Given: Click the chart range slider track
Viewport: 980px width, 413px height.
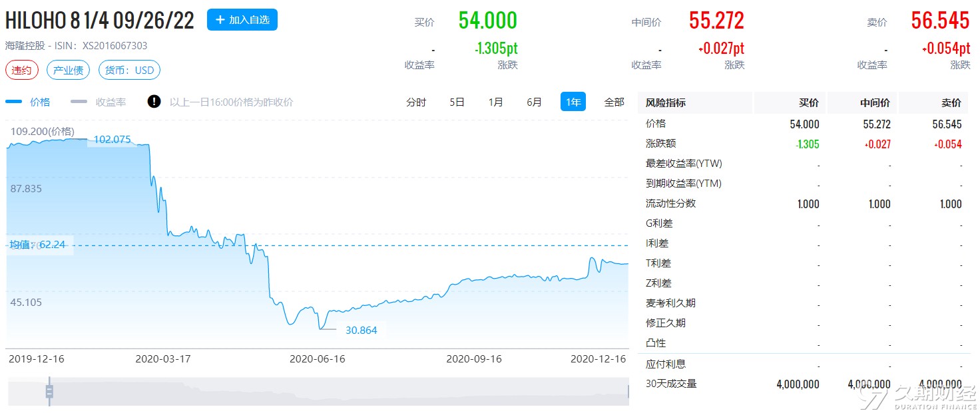Looking at the screenshot, I should 318,391.
